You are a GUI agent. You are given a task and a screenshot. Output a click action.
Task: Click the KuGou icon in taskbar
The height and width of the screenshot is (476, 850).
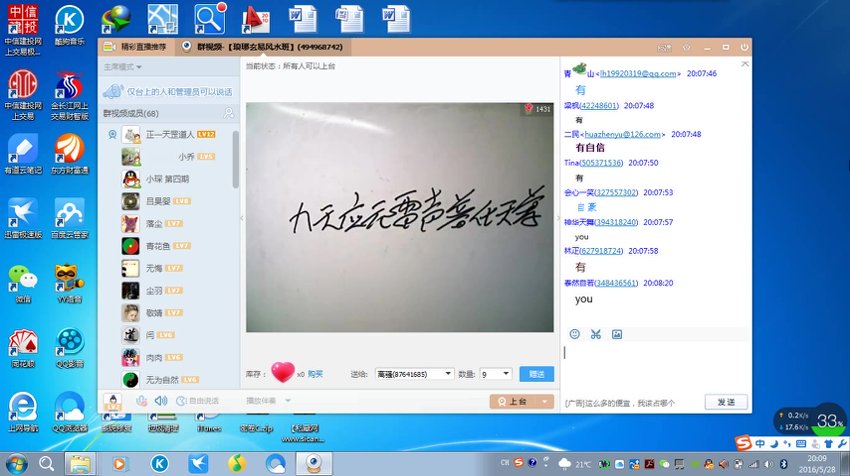pyautogui.click(x=159, y=464)
